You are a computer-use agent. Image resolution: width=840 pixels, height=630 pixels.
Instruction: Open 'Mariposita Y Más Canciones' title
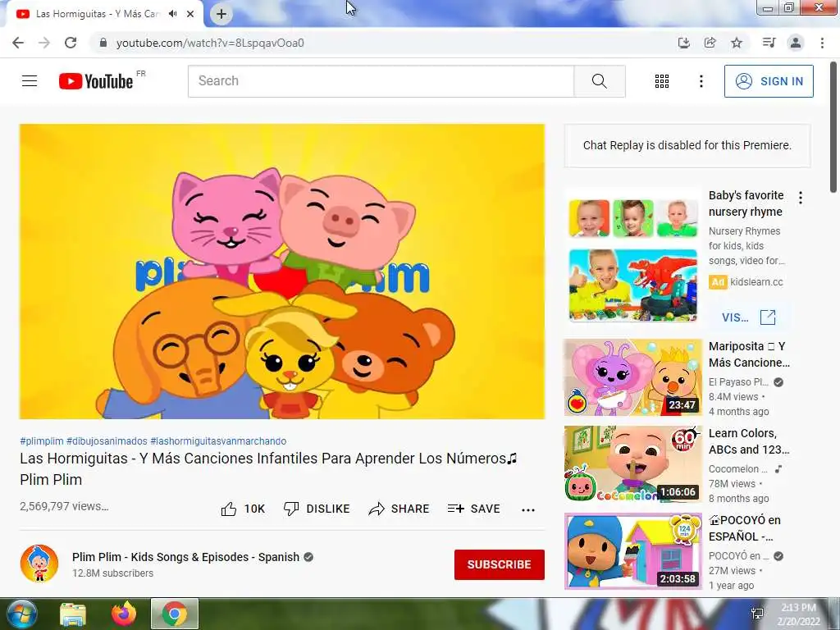pos(749,354)
